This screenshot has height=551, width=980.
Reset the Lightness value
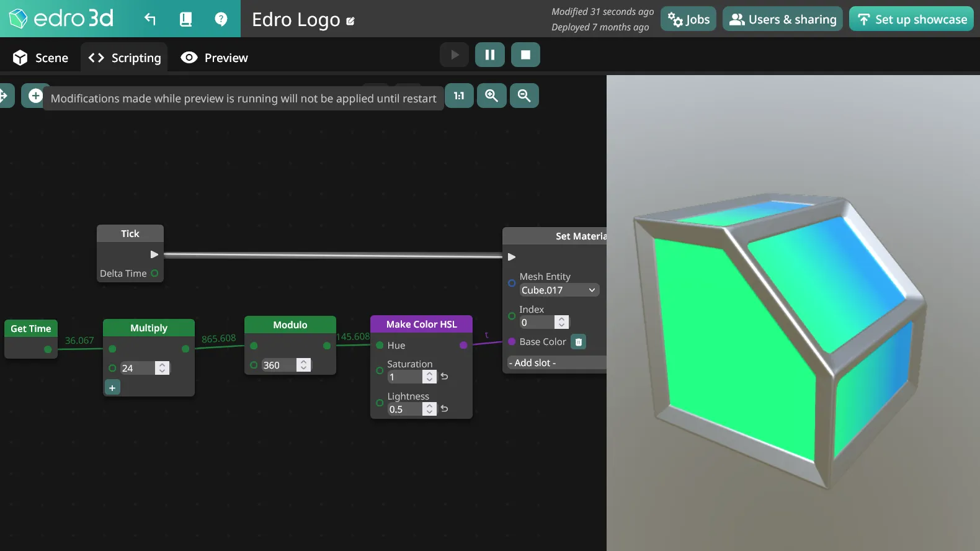click(444, 409)
